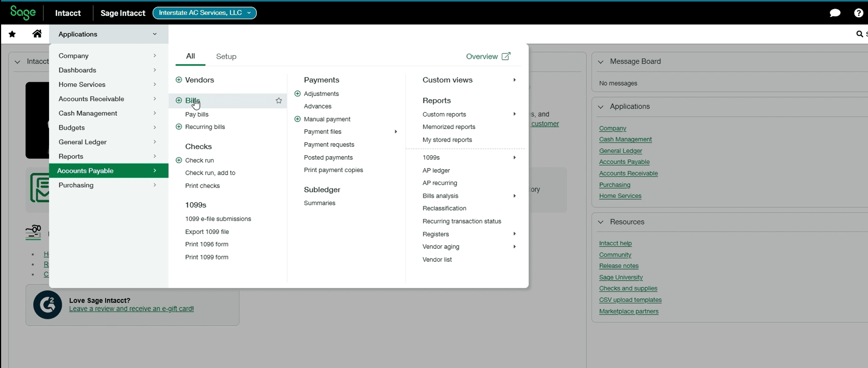
Task: Open the Help question mark icon
Action: click(858, 13)
